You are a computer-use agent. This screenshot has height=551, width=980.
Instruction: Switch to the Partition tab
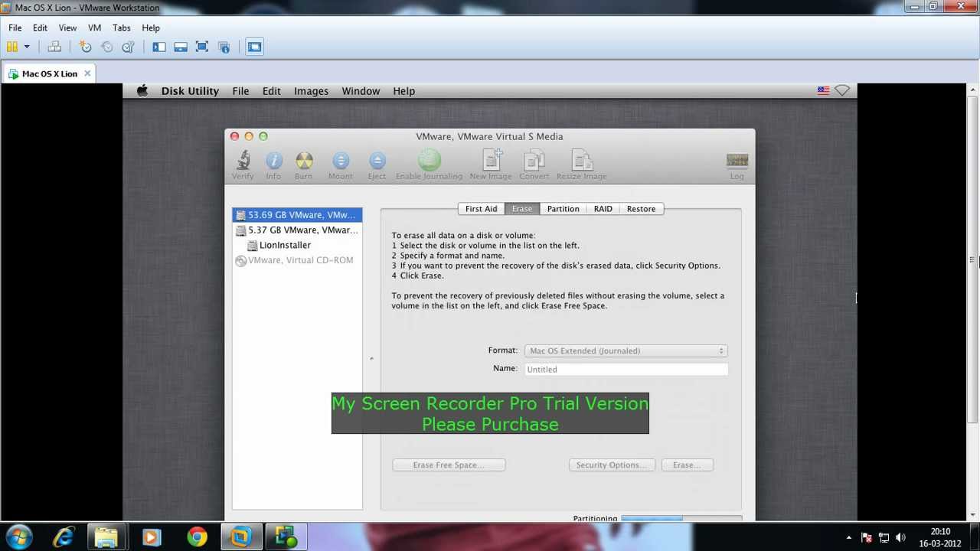(563, 209)
